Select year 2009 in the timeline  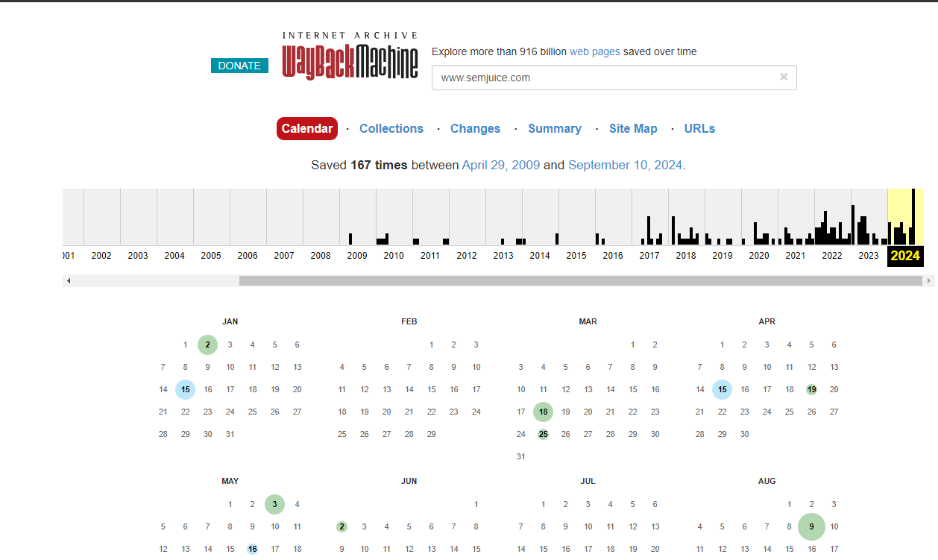coord(357,256)
